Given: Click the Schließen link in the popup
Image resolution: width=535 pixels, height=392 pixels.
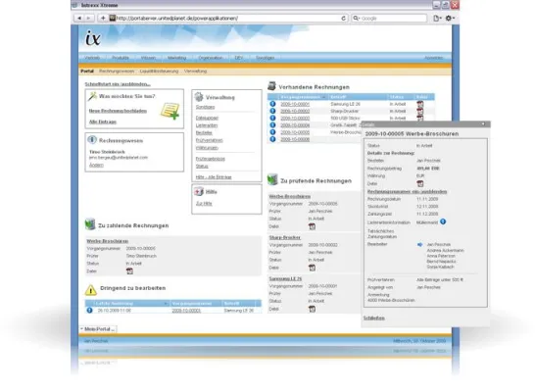Looking at the screenshot, I should coord(374,318).
